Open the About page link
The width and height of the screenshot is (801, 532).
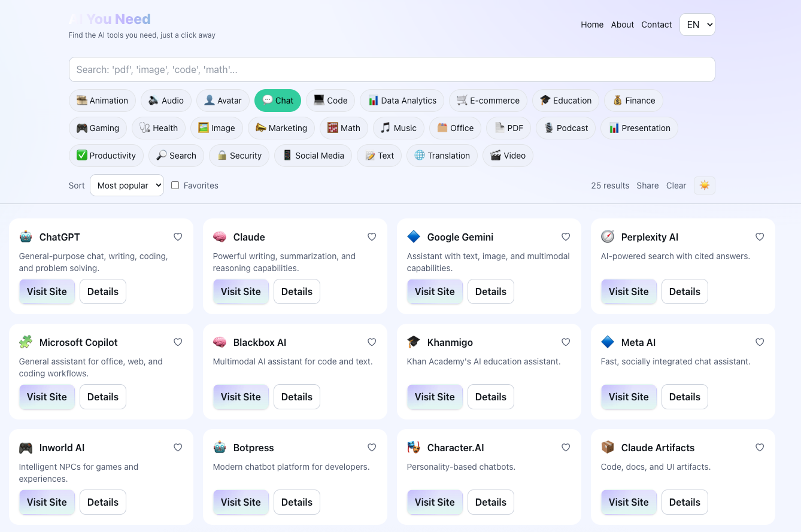[623, 25]
